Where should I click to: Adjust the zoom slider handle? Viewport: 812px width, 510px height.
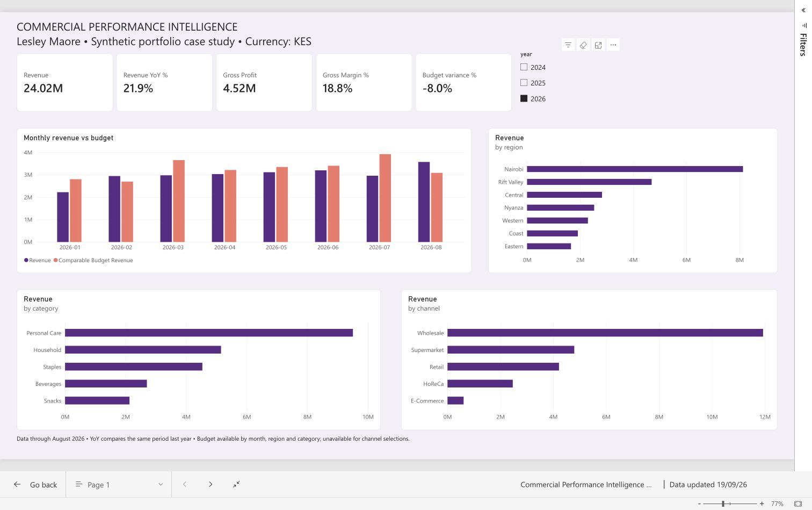[723, 504]
